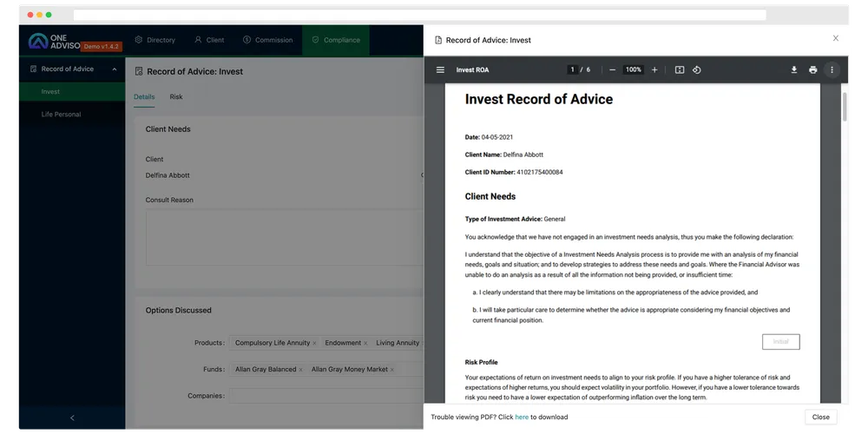
Task: Print the PDF document
Action: coord(812,69)
